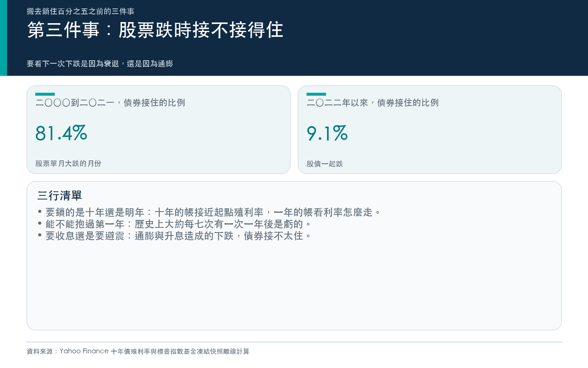Click the breadcrumb text 搬去鎖住百分之五之前的三件事
Viewport: 588px width, 368px height.
[80, 11]
